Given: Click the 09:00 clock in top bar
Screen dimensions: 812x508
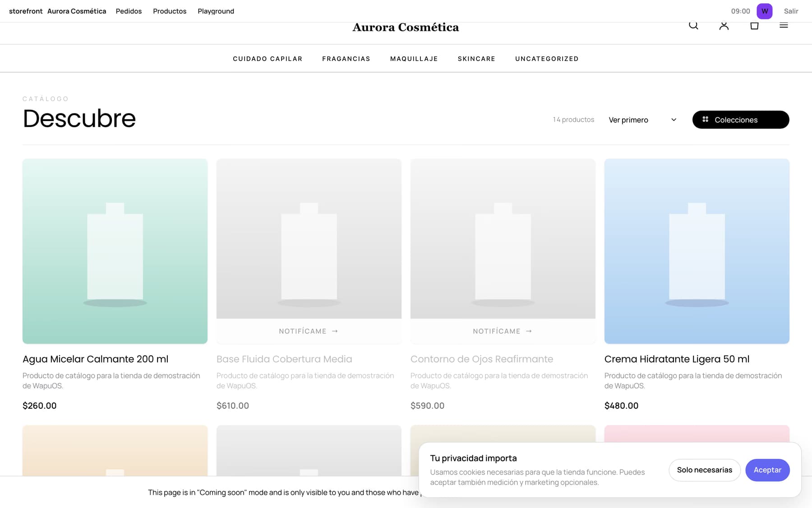Looking at the screenshot, I should click(x=740, y=11).
